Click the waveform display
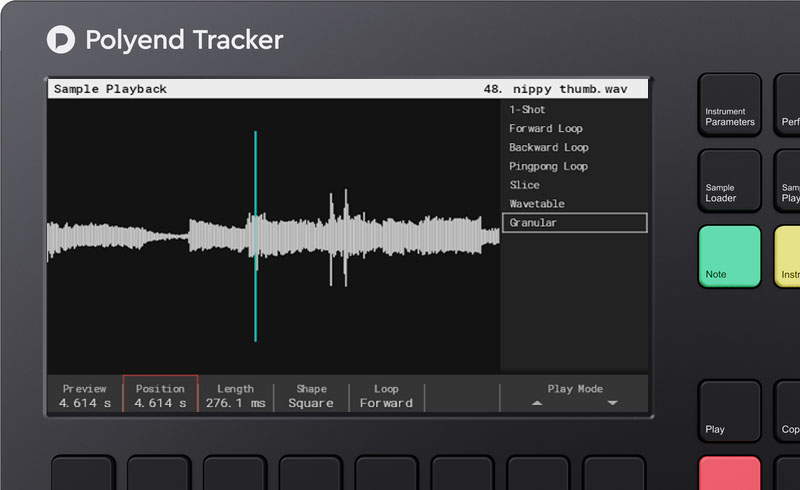The height and width of the screenshot is (490, 800). (x=273, y=236)
